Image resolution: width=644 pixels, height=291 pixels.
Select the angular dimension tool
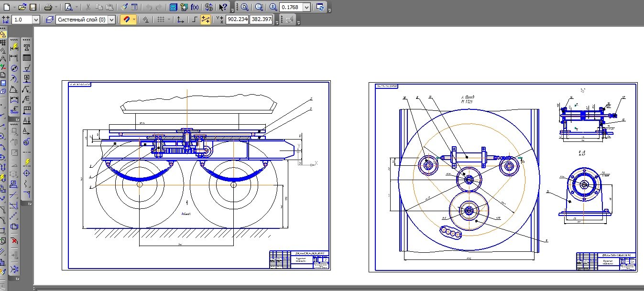pos(14,89)
